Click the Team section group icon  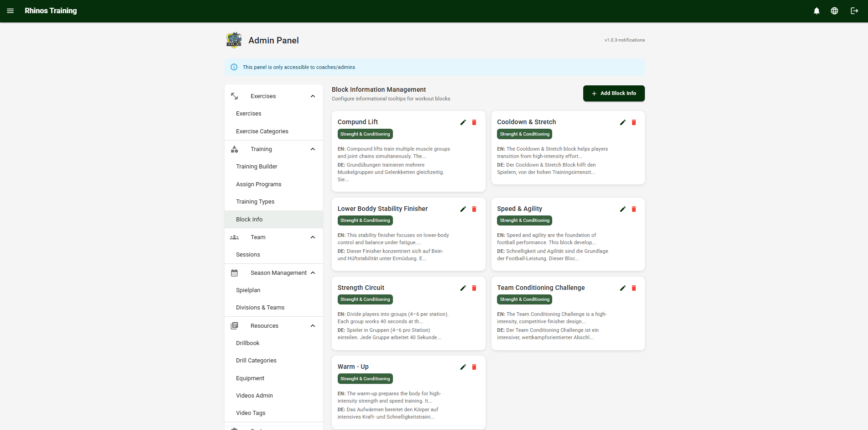(x=235, y=237)
